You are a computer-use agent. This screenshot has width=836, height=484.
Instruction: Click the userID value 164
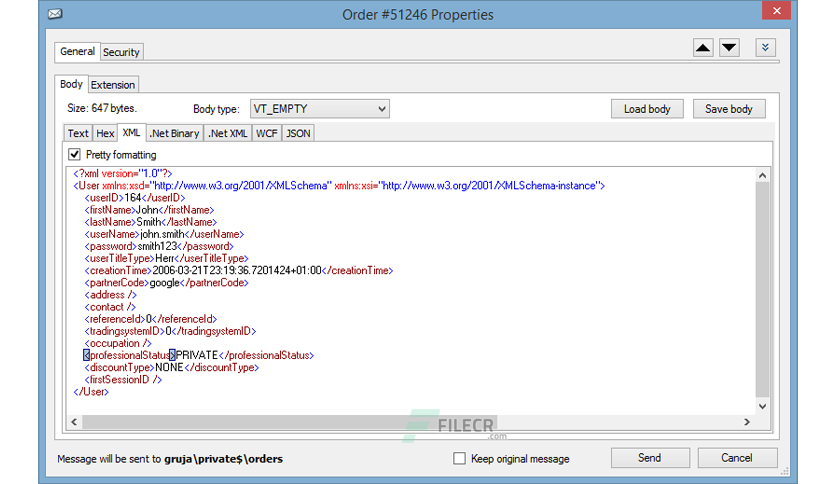tap(132, 198)
